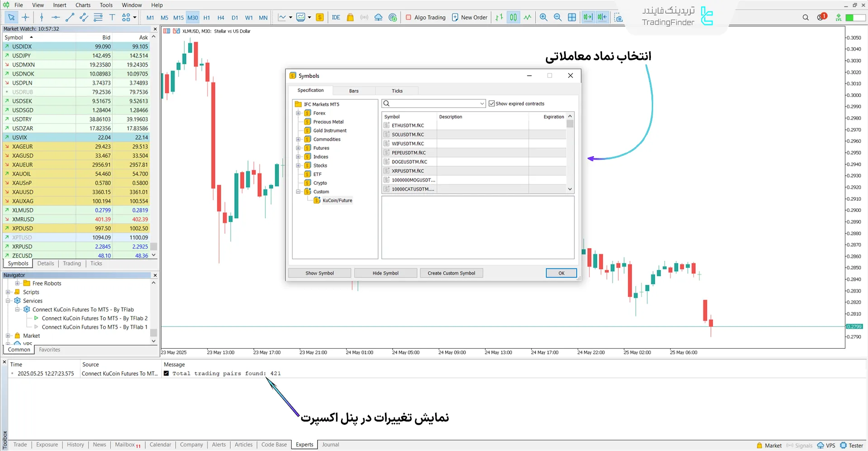Click the Create Custom Symbol button

point(451,273)
